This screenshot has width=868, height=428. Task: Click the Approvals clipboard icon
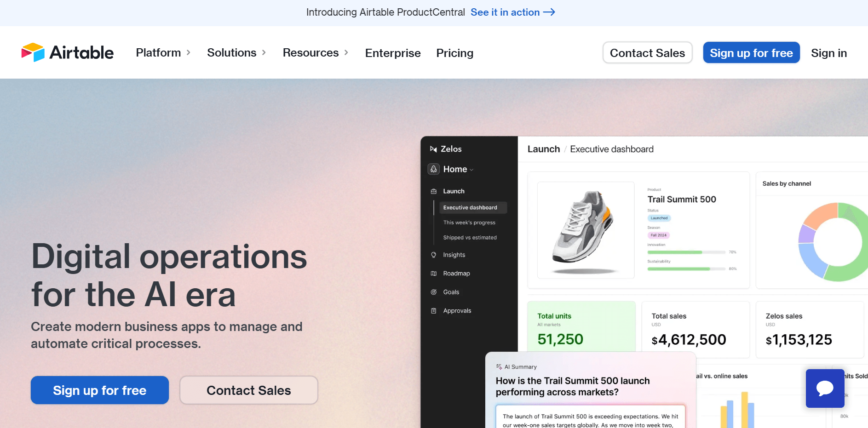pos(433,311)
